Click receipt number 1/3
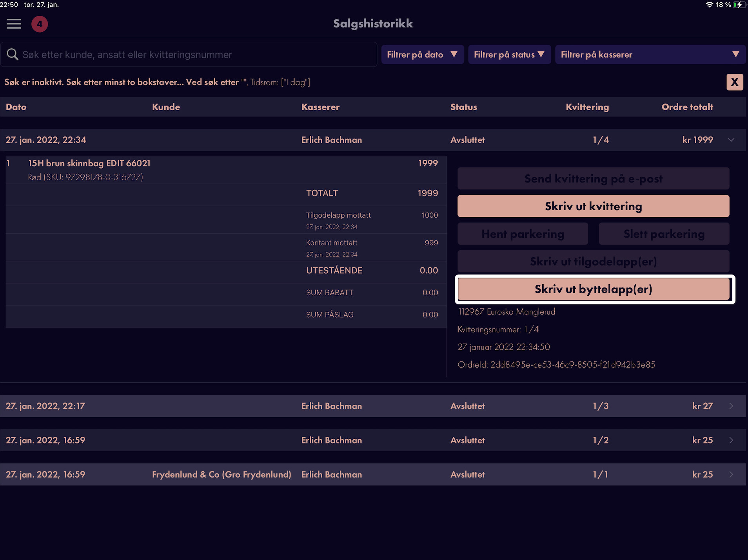Image resolution: width=748 pixels, height=560 pixels. pos(601,406)
